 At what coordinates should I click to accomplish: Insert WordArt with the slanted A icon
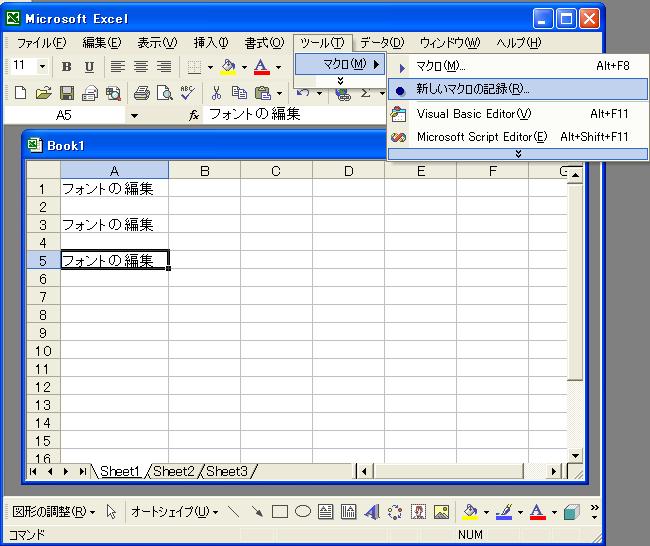click(x=371, y=512)
